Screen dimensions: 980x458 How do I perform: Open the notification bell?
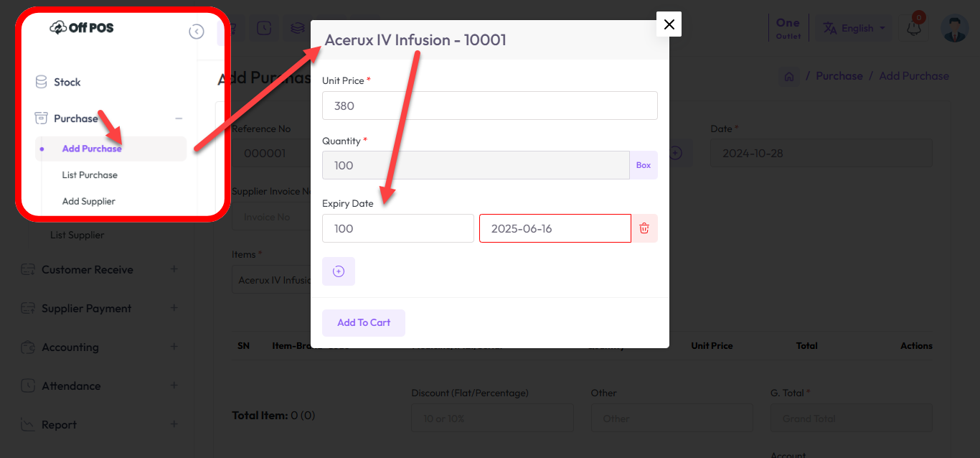(x=913, y=28)
